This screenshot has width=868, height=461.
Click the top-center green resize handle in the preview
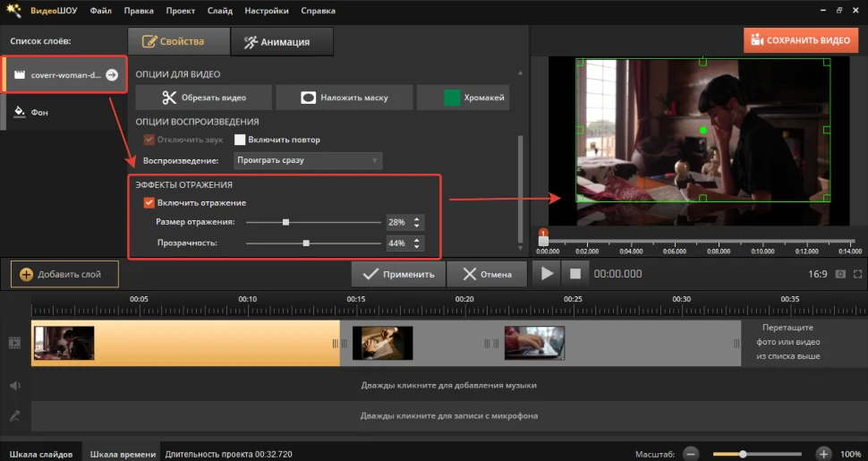[x=702, y=62]
